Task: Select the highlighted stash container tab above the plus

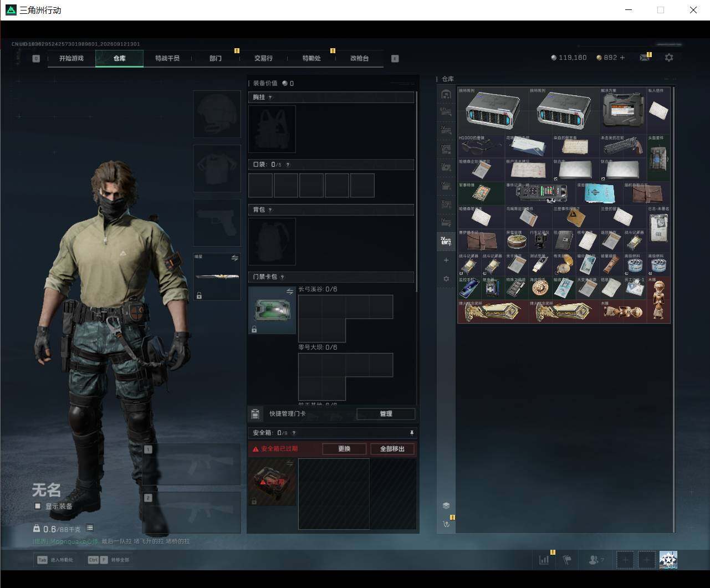Action: (x=446, y=241)
